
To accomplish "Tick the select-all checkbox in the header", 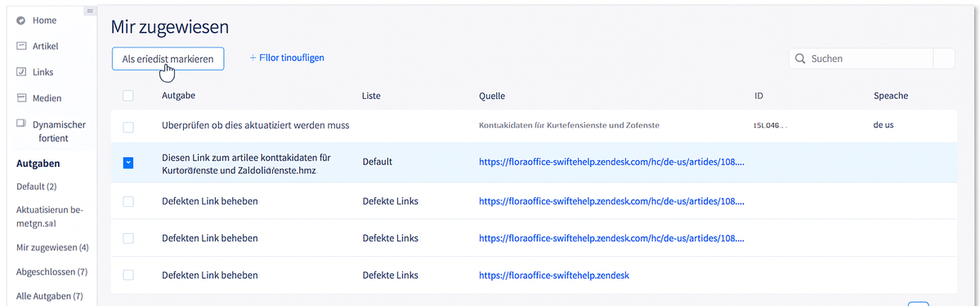I will [x=128, y=96].
